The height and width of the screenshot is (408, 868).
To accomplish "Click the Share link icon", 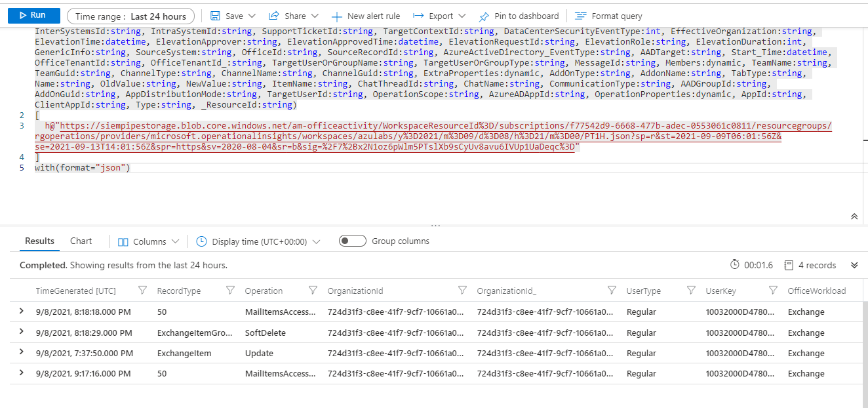I will (275, 16).
